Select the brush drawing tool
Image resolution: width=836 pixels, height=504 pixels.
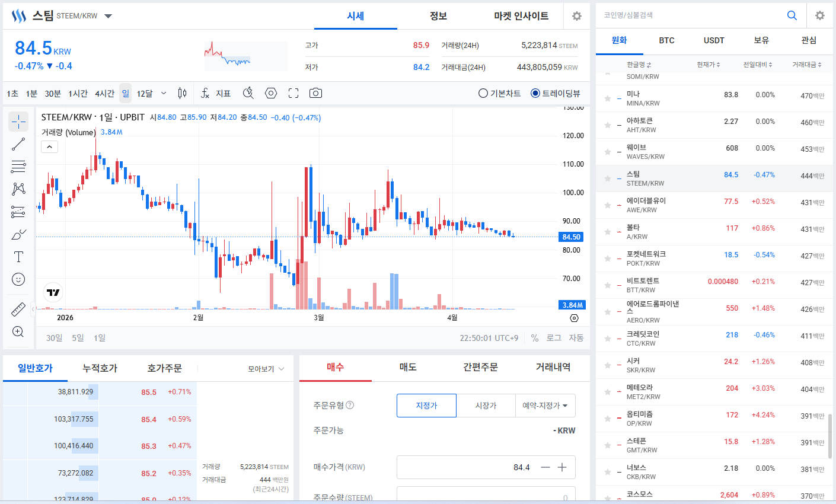[x=18, y=234]
